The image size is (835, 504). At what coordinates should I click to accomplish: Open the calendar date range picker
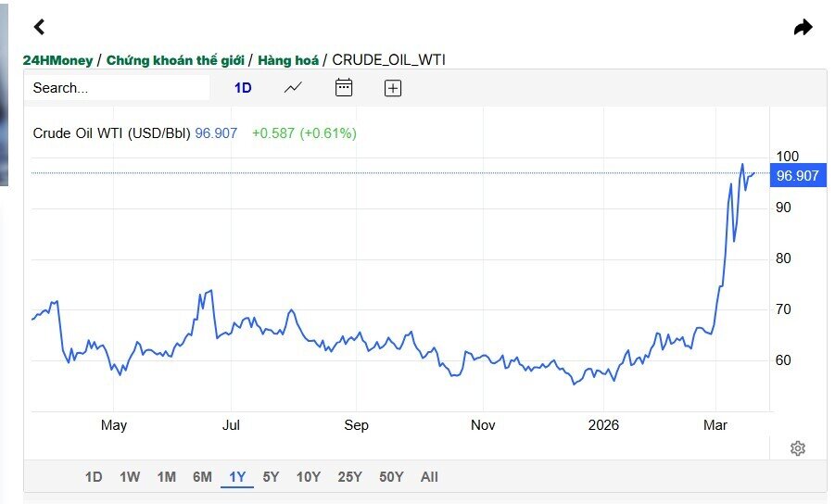(344, 87)
